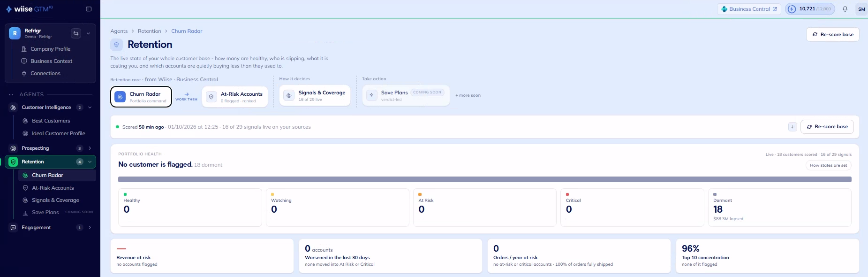Collapse the Retention section chevron
868x277 pixels.
tap(90, 162)
